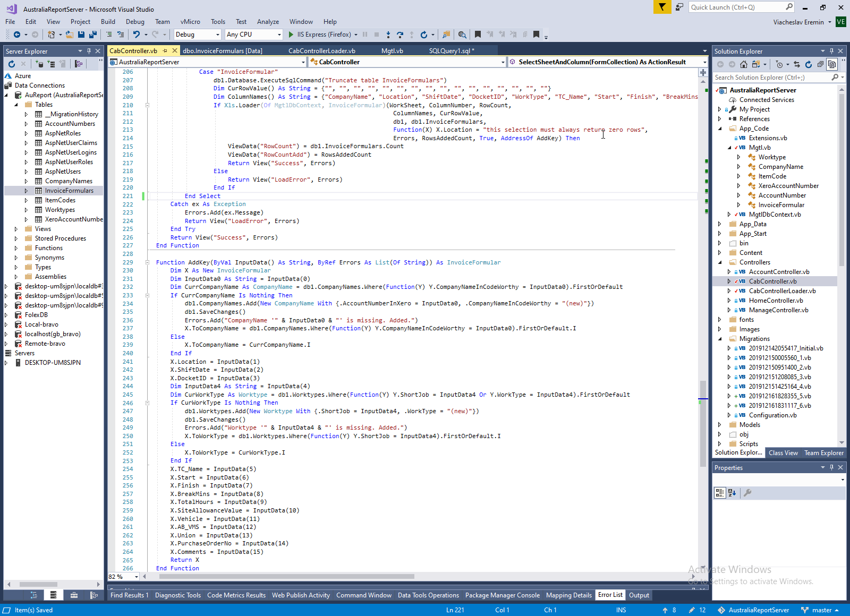850x616 pixels.
Task: Toggle Show All Files in Solution Explorer
Action: tap(832, 64)
